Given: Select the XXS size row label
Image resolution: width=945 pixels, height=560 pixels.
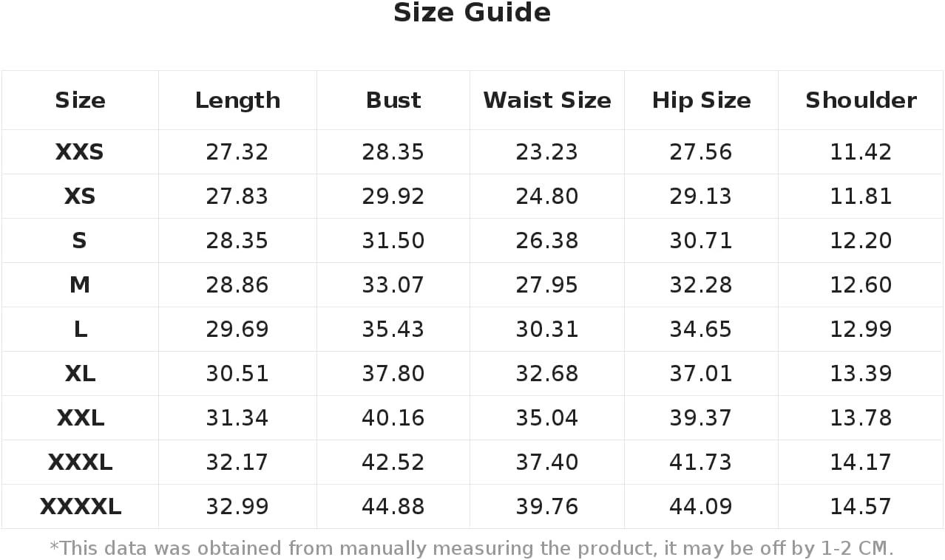Looking at the screenshot, I should click(80, 152).
